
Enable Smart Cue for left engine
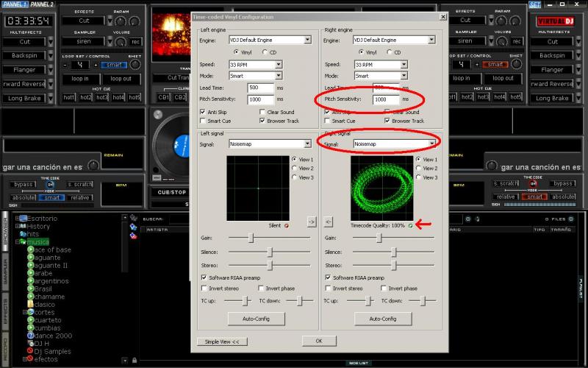[x=204, y=121]
